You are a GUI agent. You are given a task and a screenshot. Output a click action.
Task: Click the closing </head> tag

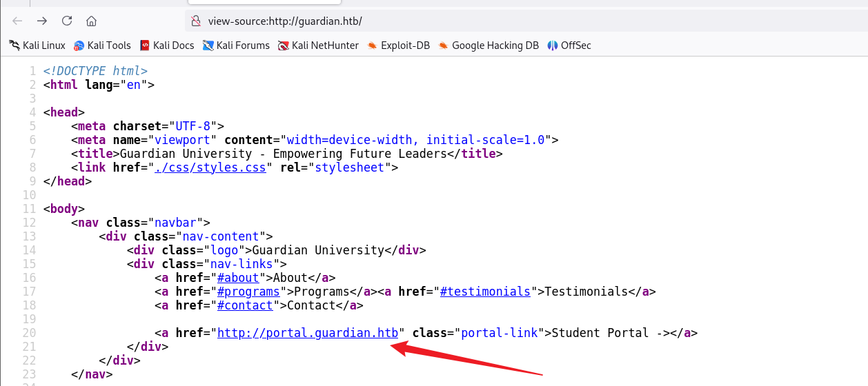(68, 181)
